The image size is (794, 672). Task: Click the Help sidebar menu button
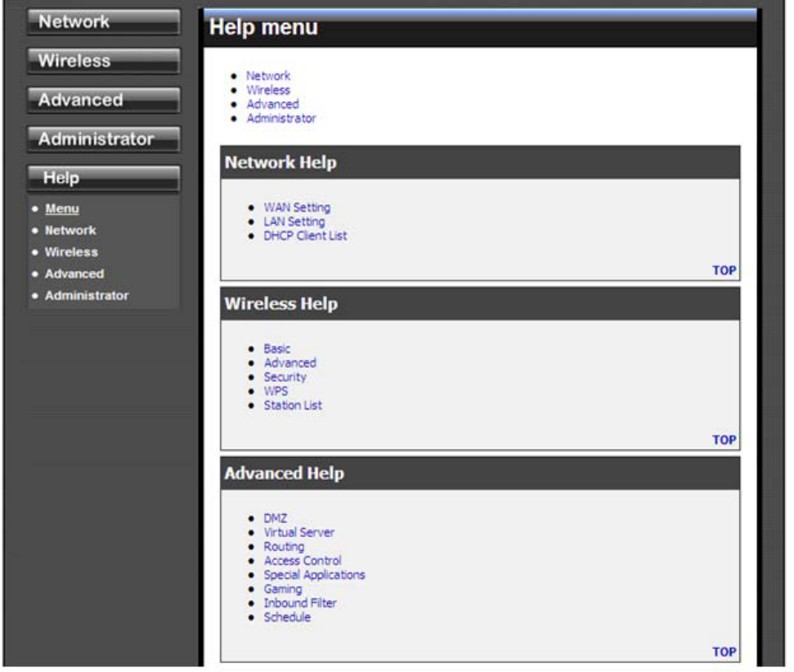pyautogui.click(x=103, y=178)
